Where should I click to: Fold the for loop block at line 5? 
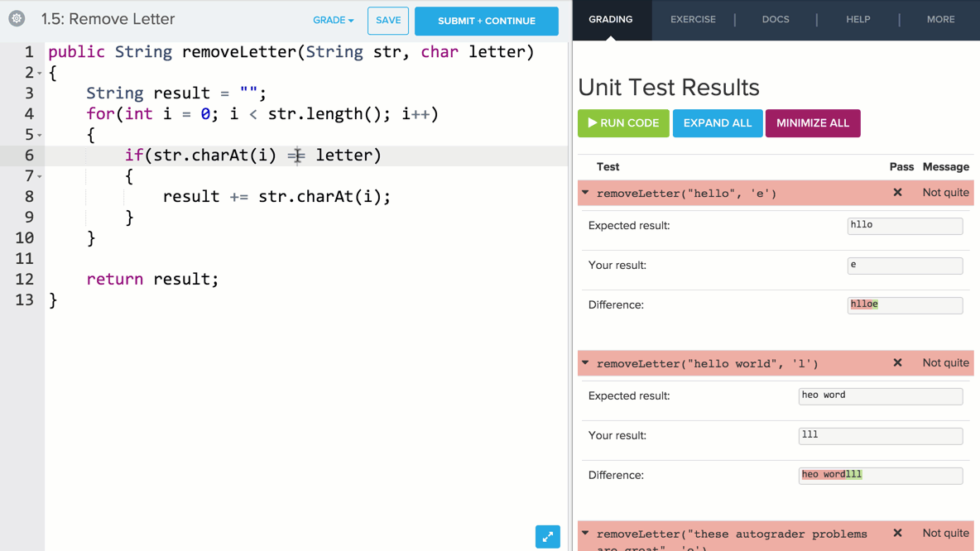point(39,136)
